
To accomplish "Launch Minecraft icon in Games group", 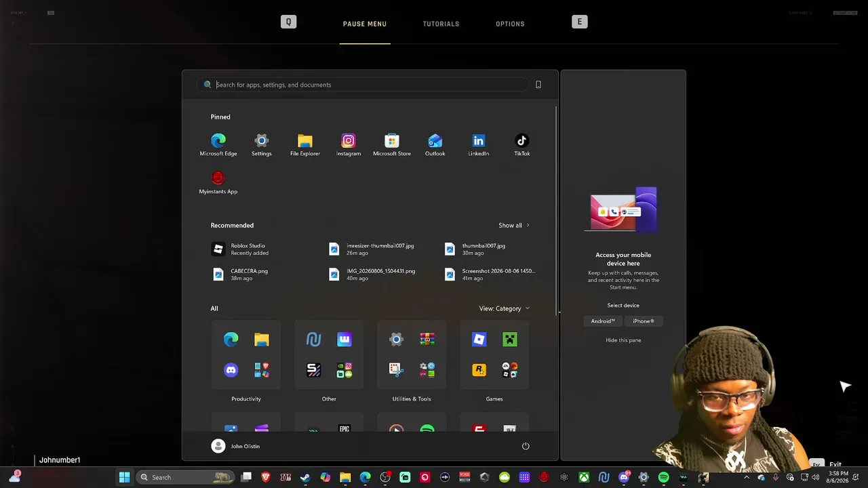I will [x=510, y=339].
